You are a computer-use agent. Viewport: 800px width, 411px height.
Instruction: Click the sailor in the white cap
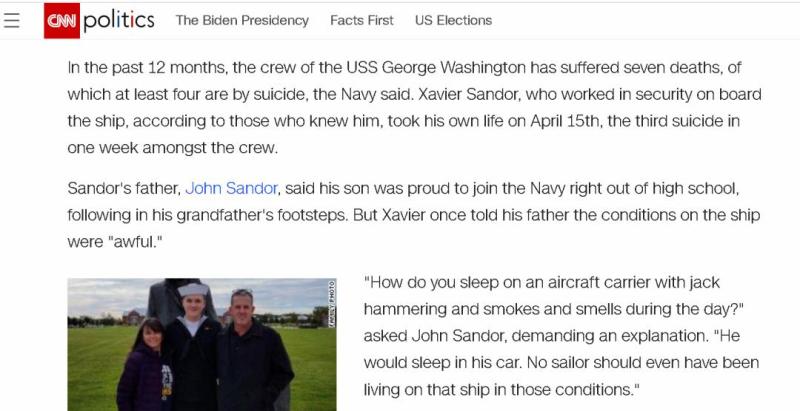(191, 340)
